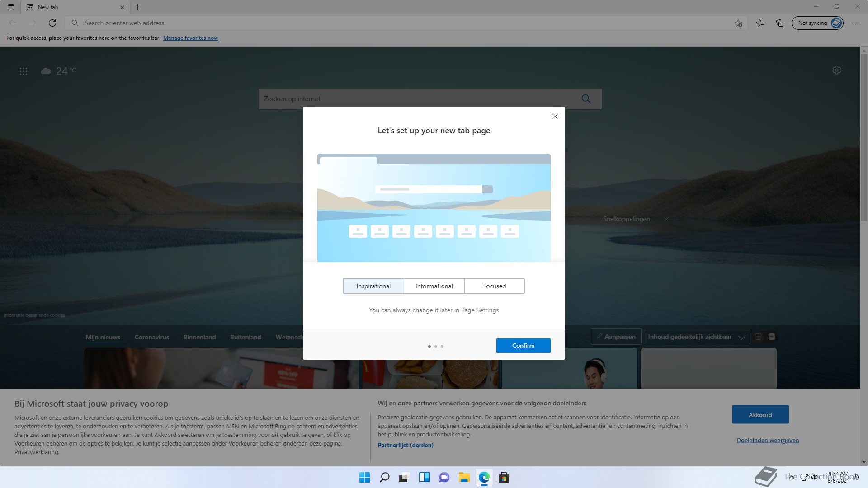
Task: Open Widgets from taskbar
Action: [425, 477]
